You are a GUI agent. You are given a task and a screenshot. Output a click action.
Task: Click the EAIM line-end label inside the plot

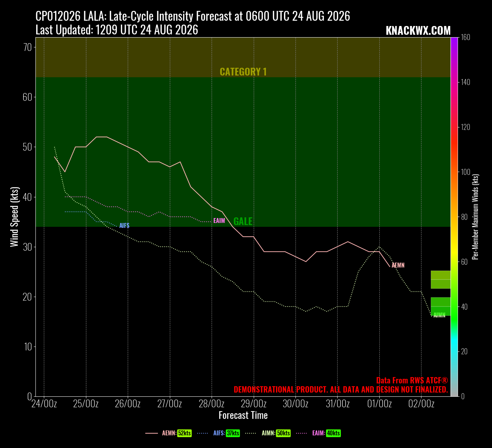point(219,221)
